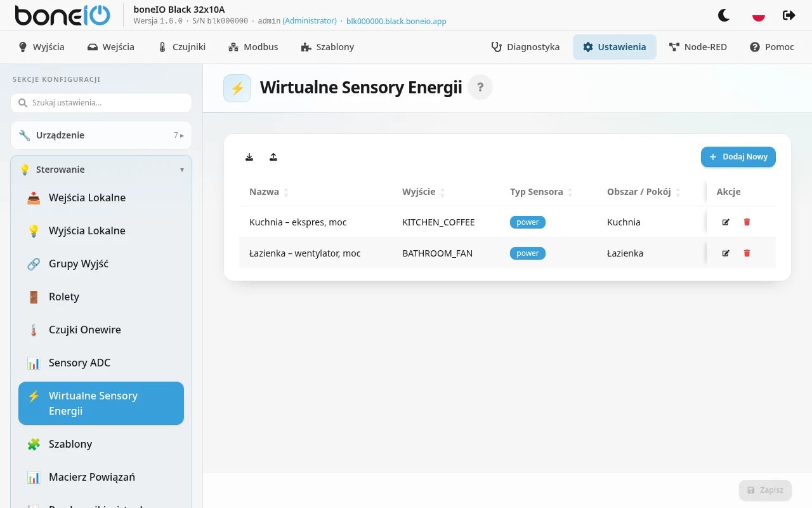Open Grupy Wyjść in sidebar
The height and width of the screenshot is (508, 812).
click(x=101, y=264)
